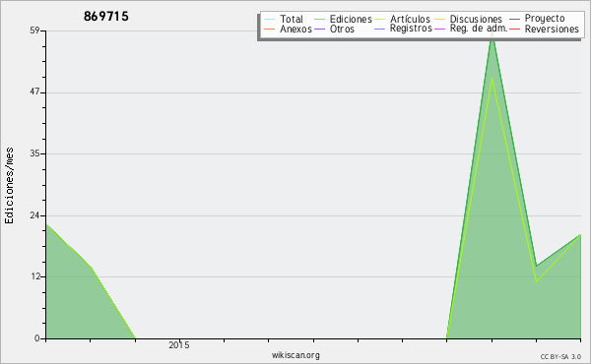This screenshot has width=591, height=364.
Task: Select the Proyecto legend label
Action: tap(545, 19)
